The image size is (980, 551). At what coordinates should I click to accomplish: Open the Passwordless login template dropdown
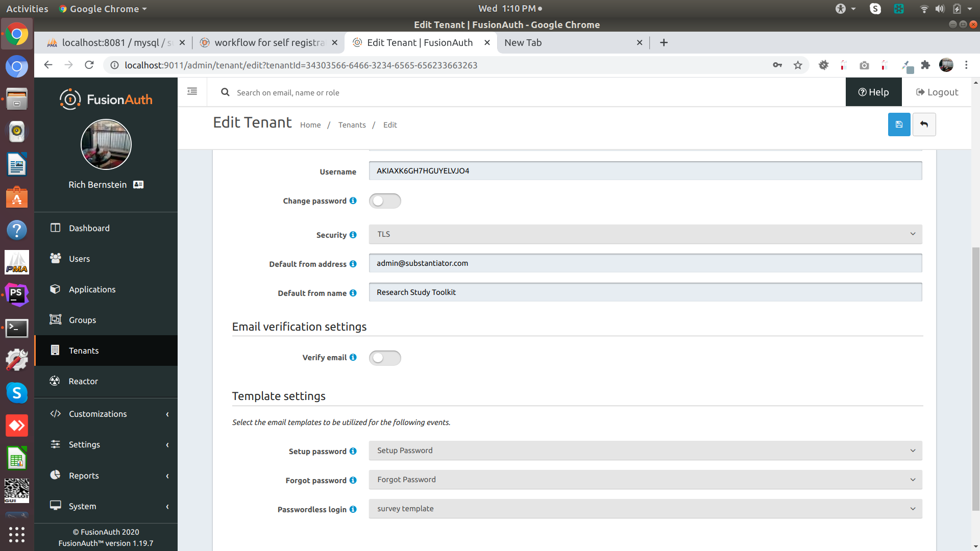[x=645, y=509]
